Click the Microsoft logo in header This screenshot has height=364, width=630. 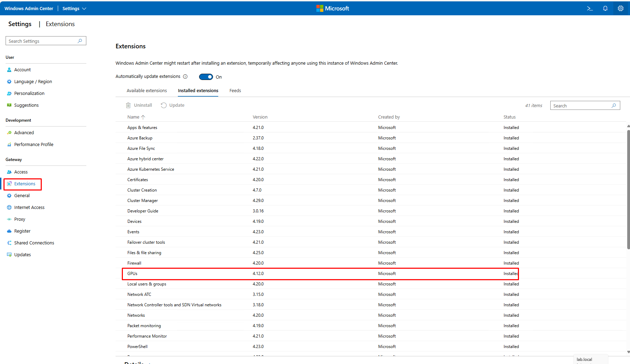332,8
